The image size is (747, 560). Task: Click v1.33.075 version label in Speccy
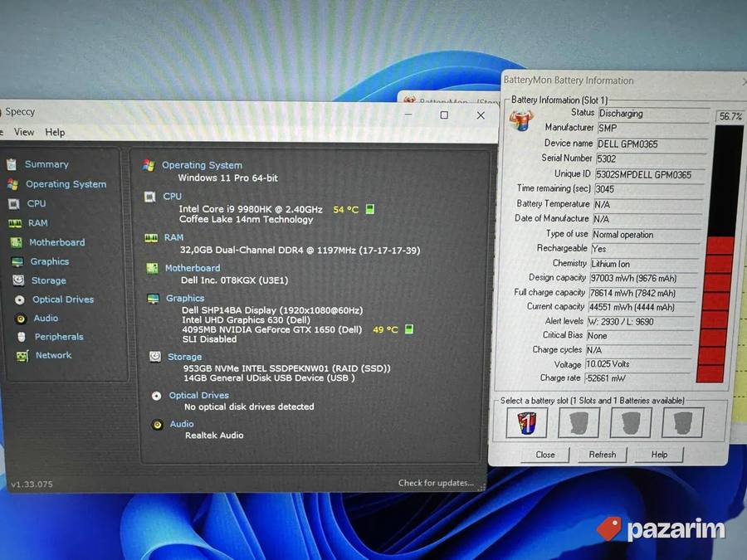[x=32, y=485]
